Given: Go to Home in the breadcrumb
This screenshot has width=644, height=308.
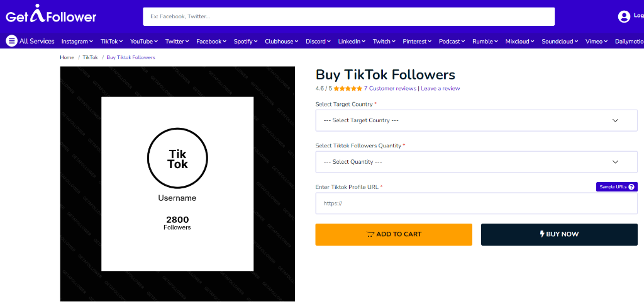Looking at the screenshot, I should 67,57.
